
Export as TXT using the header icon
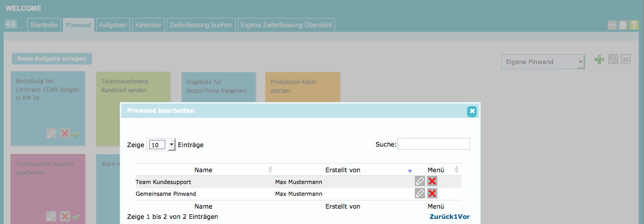click(x=612, y=25)
